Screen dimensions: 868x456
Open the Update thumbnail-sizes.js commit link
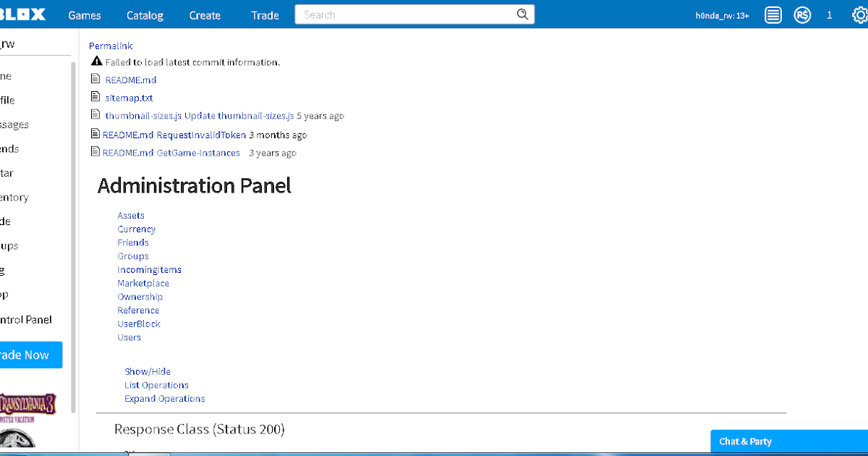[x=239, y=116]
